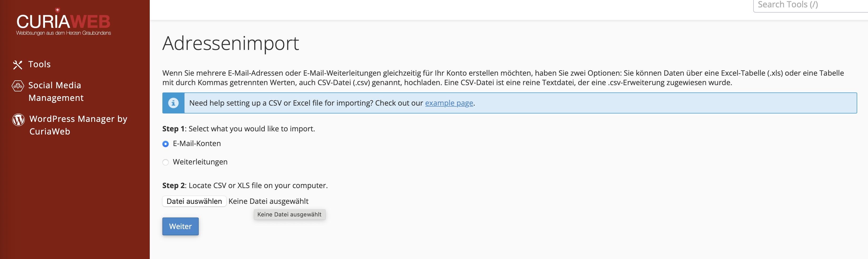This screenshot has width=868, height=259.
Task: Open the Tools menu item
Action: point(39,64)
